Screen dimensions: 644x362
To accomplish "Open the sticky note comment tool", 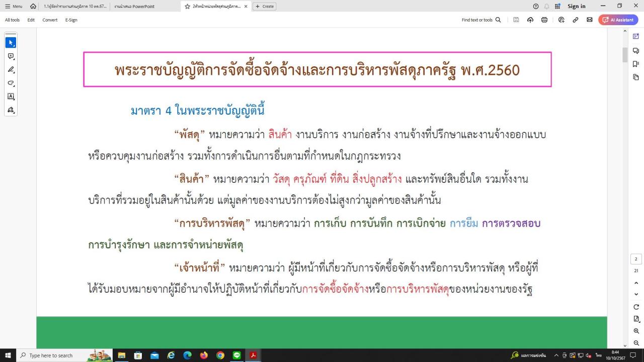I will [11, 56].
